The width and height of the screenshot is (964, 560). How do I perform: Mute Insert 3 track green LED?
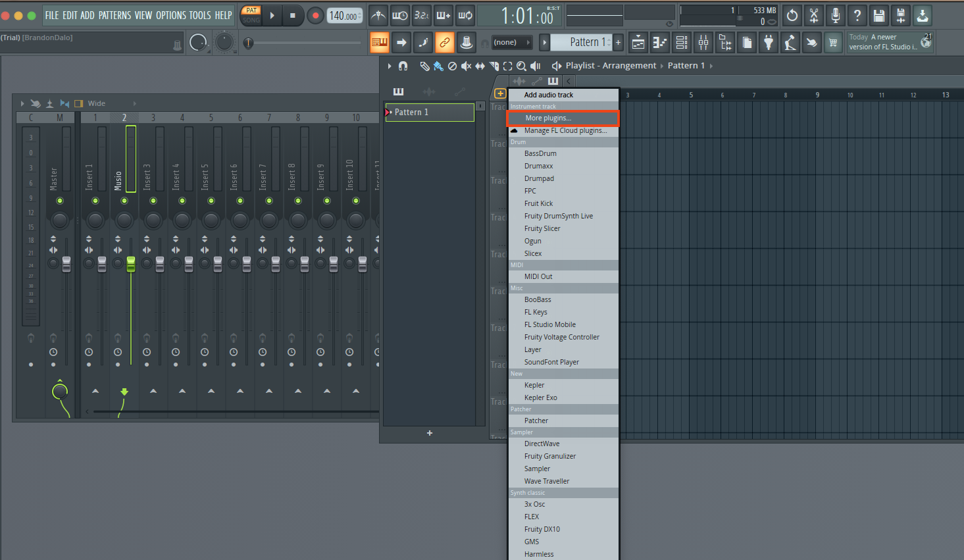click(153, 201)
